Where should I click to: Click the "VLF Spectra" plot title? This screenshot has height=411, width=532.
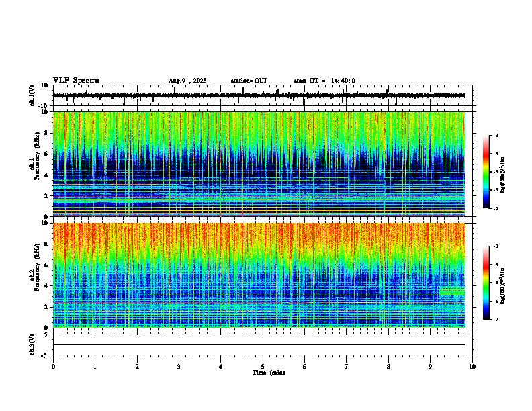(x=76, y=81)
